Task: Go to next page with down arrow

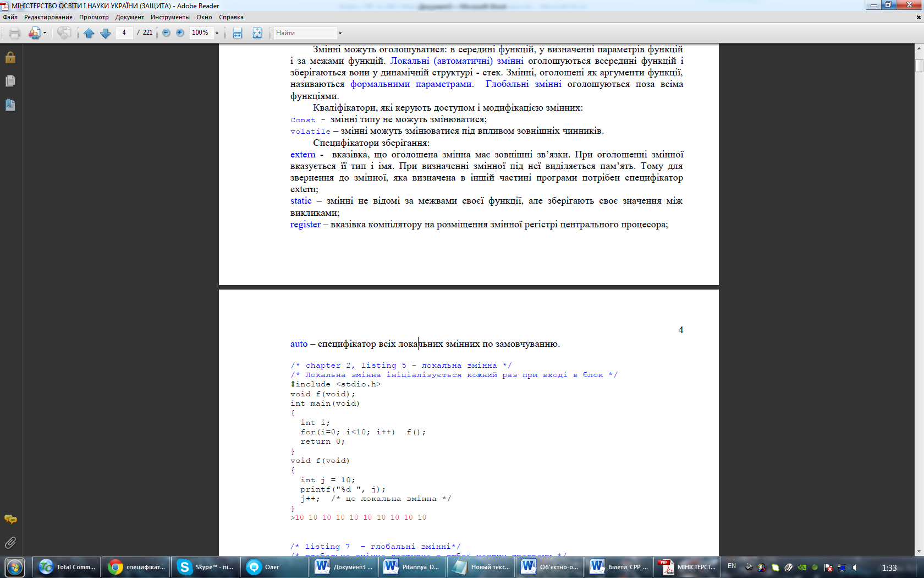Action: [106, 33]
